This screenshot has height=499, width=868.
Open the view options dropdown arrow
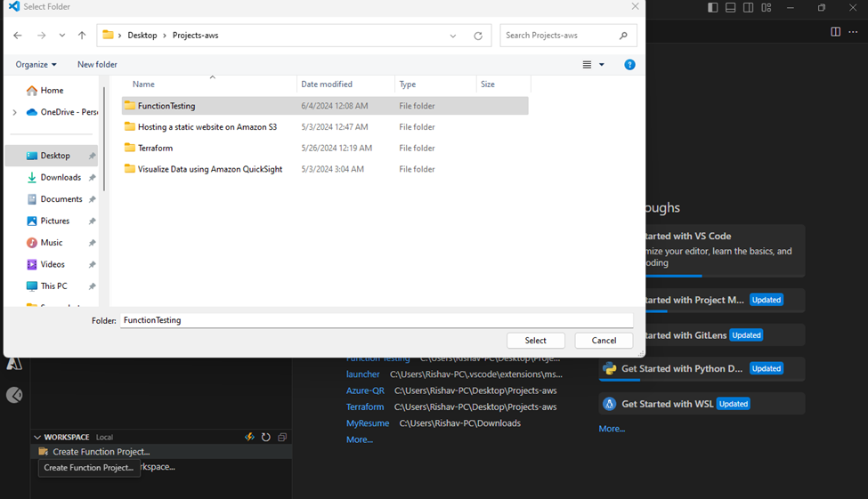602,65
